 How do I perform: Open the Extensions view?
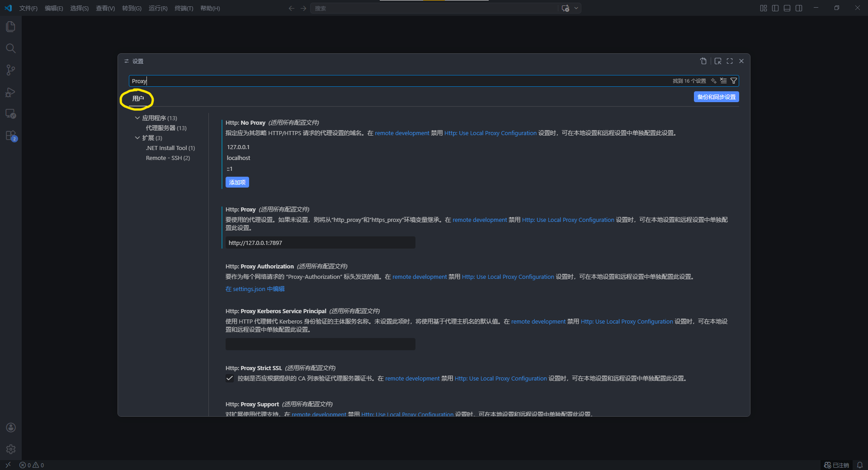(11, 136)
